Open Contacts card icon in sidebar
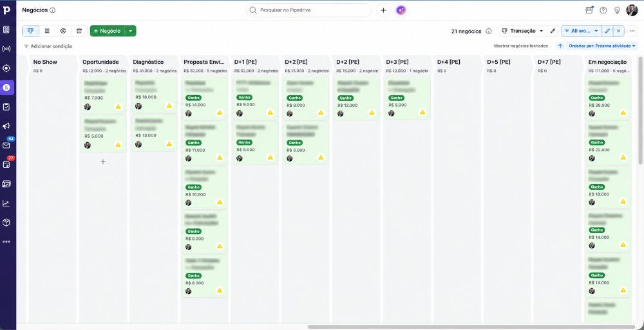 click(6, 184)
